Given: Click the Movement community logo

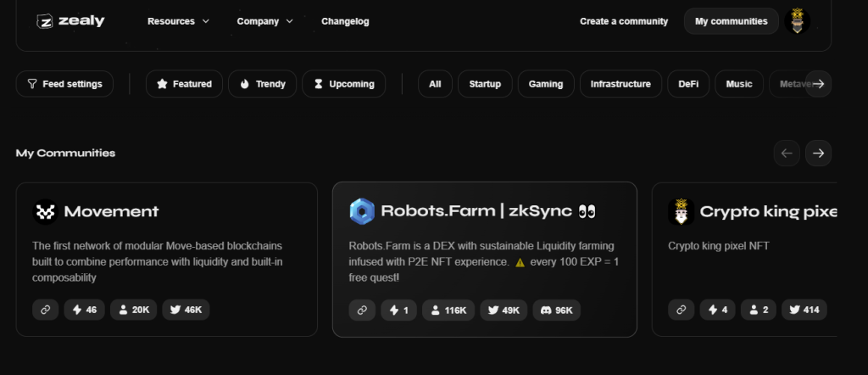Looking at the screenshot, I should [x=45, y=211].
